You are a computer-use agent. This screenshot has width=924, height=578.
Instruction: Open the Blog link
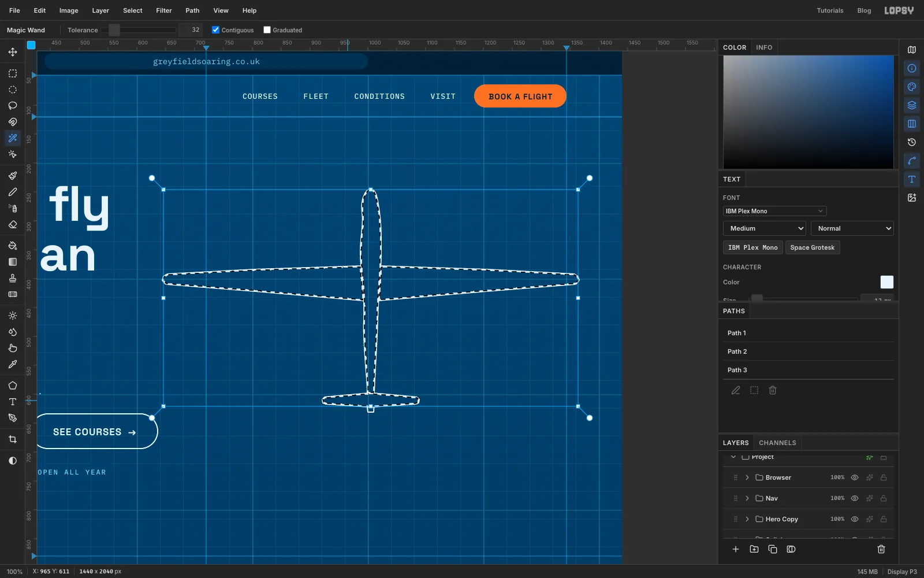tap(864, 10)
